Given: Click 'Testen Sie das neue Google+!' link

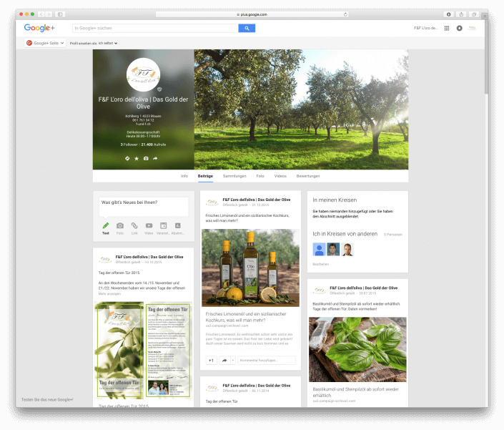Looking at the screenshot, I should tap(47, 400).
